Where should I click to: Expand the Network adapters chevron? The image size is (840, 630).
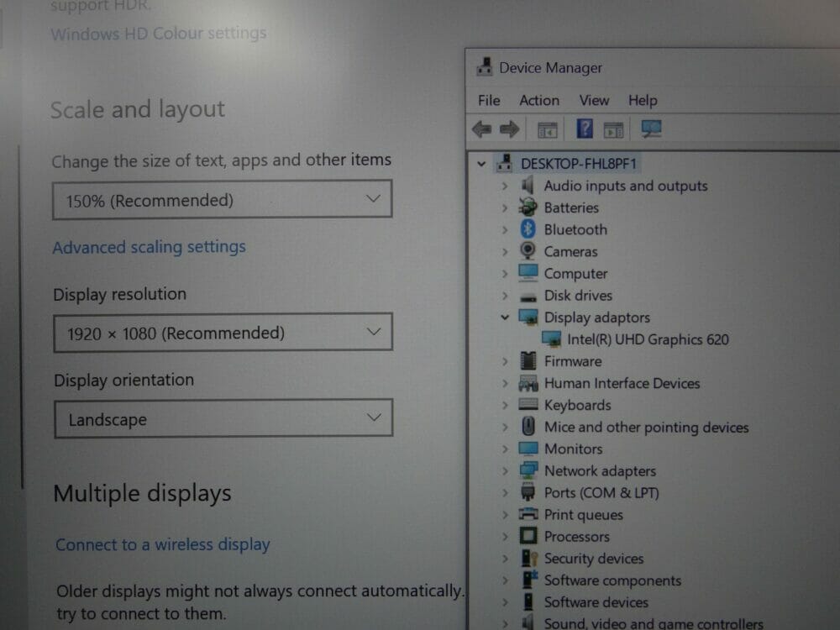point(504,471)
